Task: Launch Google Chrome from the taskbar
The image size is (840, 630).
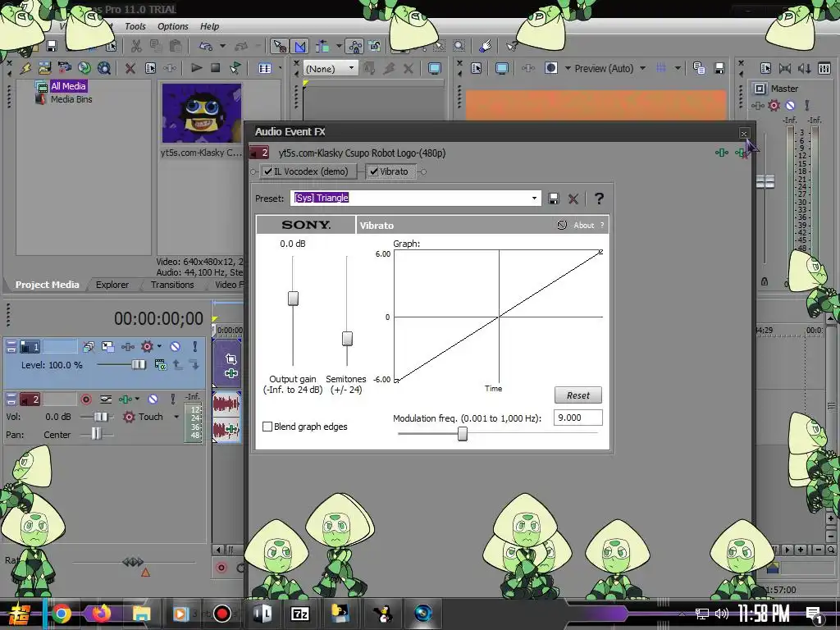Action: [x=62, y=614]
